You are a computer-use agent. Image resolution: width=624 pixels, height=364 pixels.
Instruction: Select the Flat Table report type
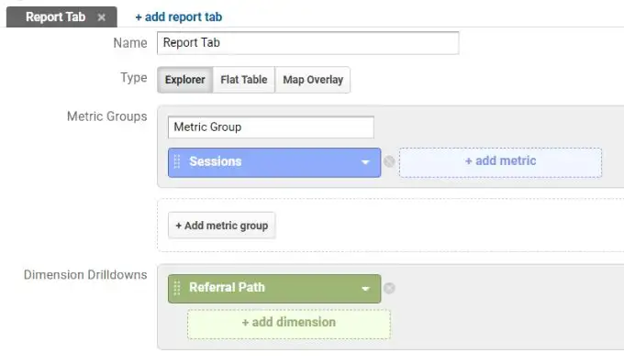pyautogui.click(x=244, y=80)
